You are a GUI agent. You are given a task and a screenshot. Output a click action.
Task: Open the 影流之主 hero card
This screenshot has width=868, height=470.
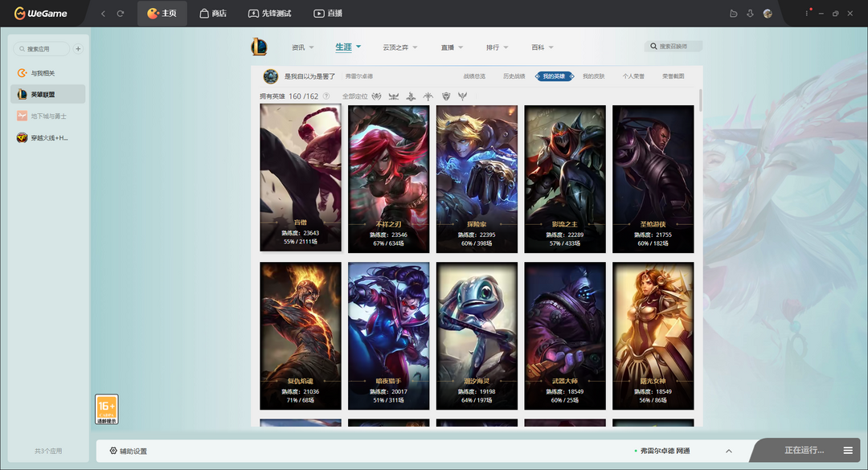pyautogui.click(x=565, y=179)
